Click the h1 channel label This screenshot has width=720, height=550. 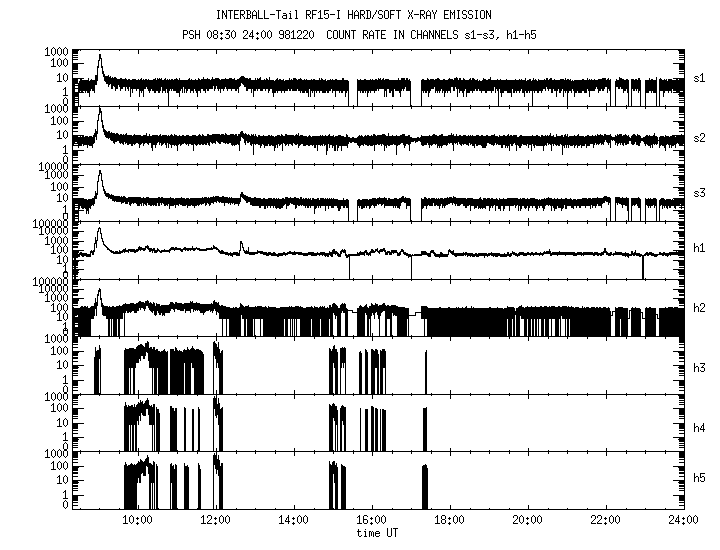[698, 249]
